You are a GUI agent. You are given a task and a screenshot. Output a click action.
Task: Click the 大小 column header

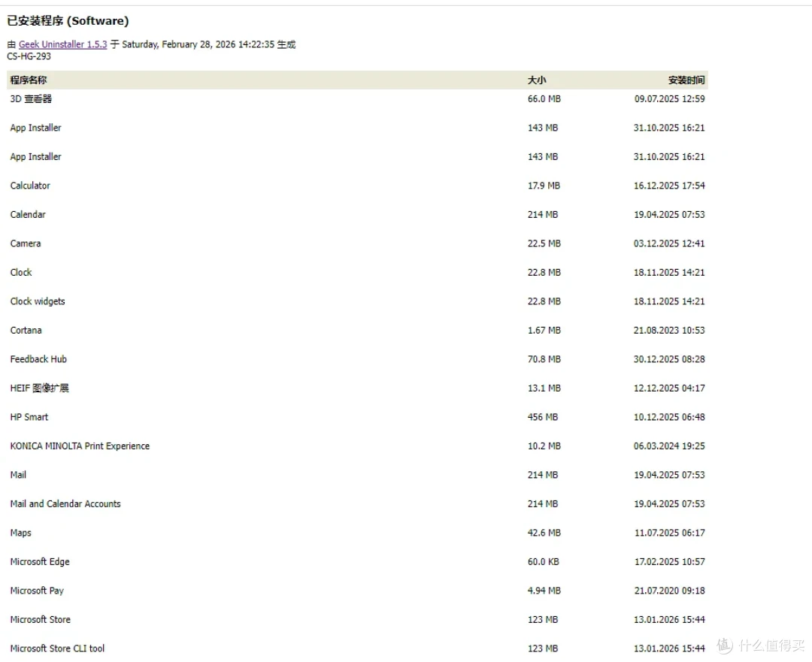click(537, 80)
